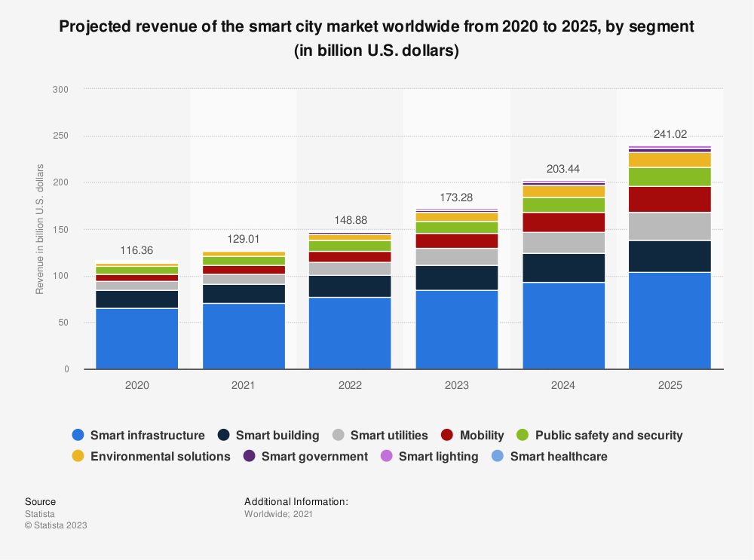This screenshot has height=560, width=754.
Task: Click the 2023 Smart utilities gray bar segment
Action: click(x=456, y=256)
